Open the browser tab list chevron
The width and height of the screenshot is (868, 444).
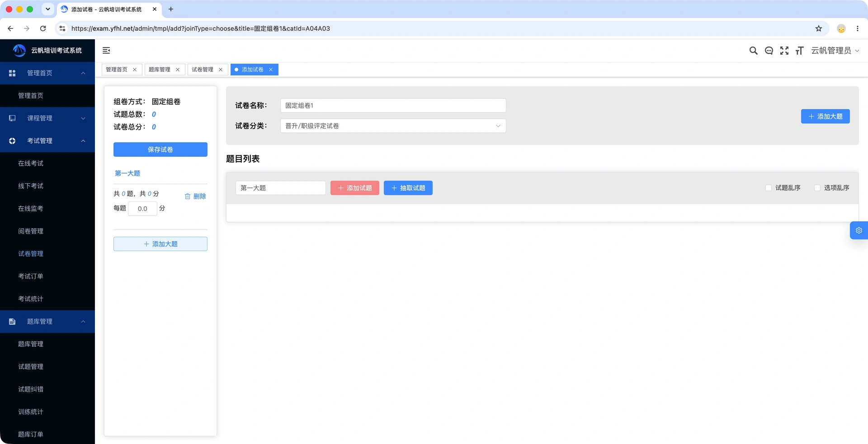(x=48, y=9)
